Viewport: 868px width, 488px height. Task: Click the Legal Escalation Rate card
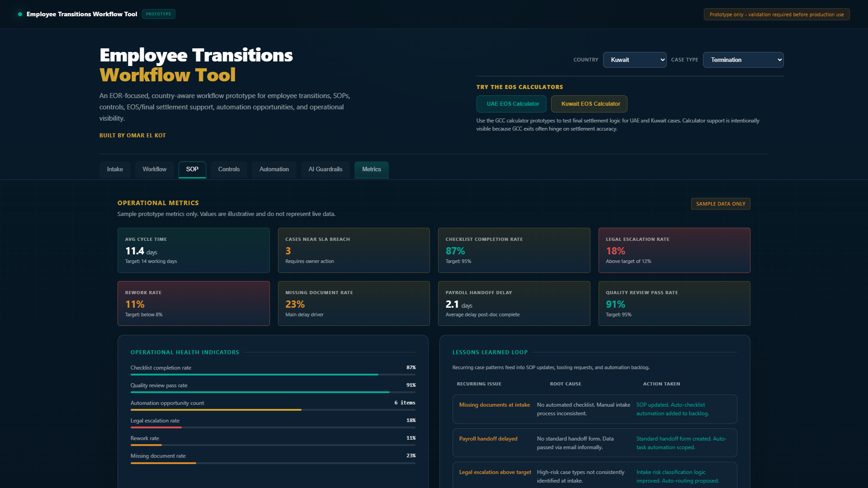tap(675, 250)
